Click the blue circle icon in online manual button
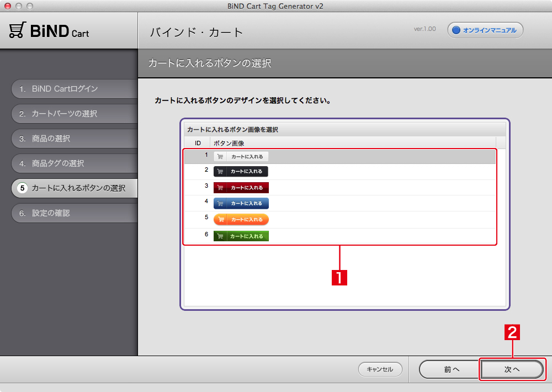Screen dimensions: 552x392 [457, 30]
